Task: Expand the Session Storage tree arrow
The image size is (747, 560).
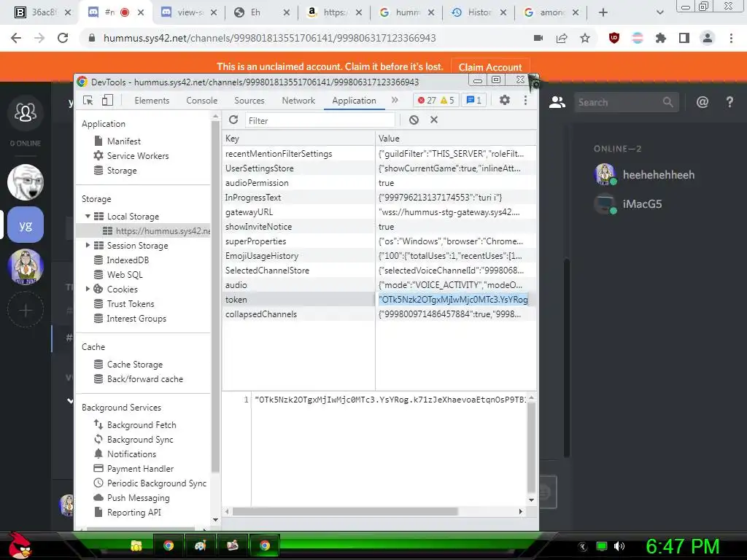Action: tap(88, 245)
